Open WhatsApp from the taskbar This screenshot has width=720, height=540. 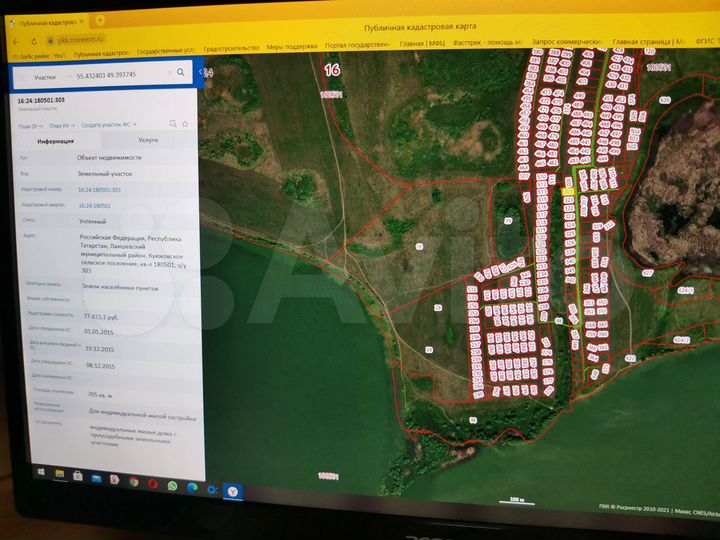pyautogui.click(x=172, y=485)
